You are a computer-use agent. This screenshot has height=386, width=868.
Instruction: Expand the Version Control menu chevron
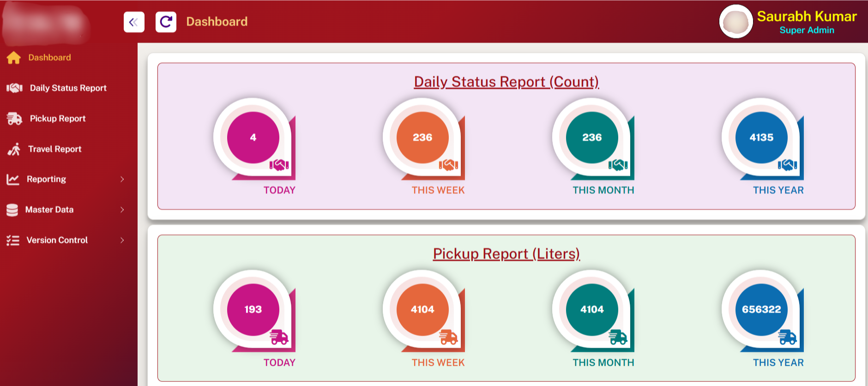tap(122, 240)
